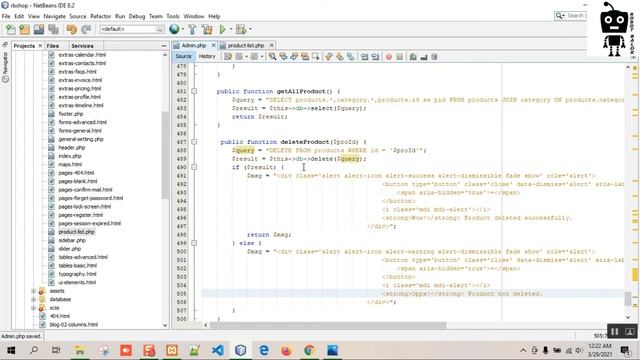This screenshot has height=360, width=640.
Task: Open the Debug Project dropdown arrow
Action: tap(250, 29)
